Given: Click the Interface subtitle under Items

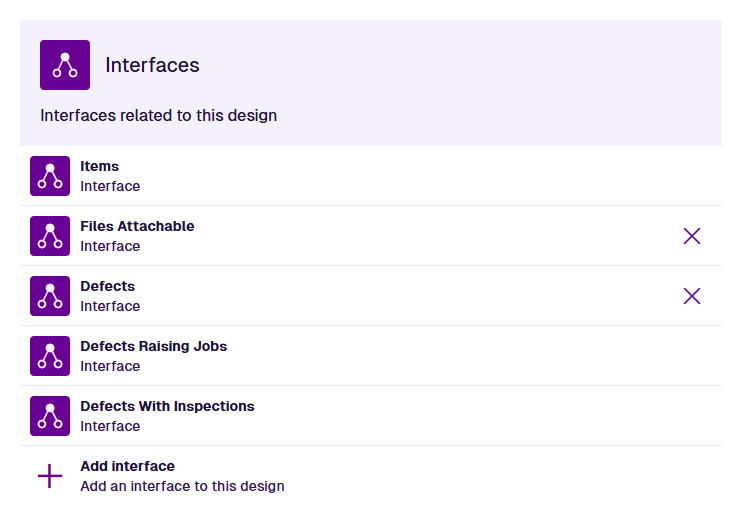Looking at the screenshot, I should pyautogui.click(x=110, y=187).
